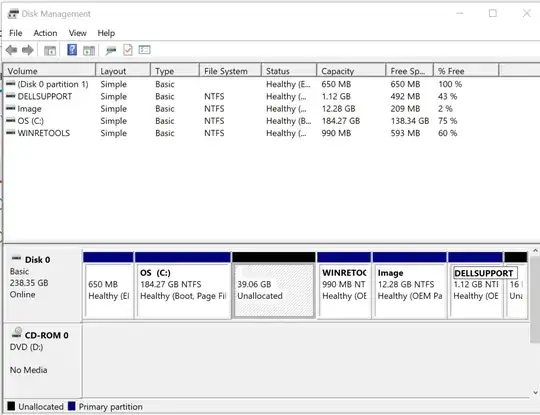This screenshot has height=415, width=540.
Task: Click the Disk 0 label panel
Action: (x=43, y=283)
